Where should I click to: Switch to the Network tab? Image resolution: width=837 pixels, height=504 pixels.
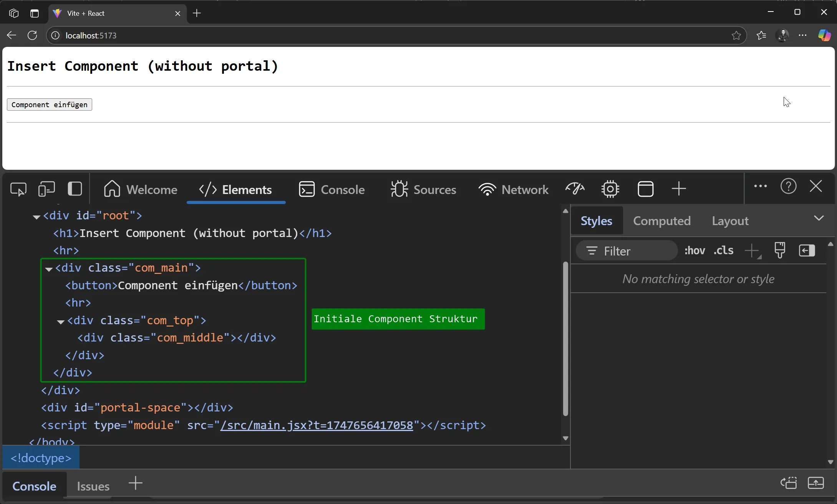[x=514, y=189]
